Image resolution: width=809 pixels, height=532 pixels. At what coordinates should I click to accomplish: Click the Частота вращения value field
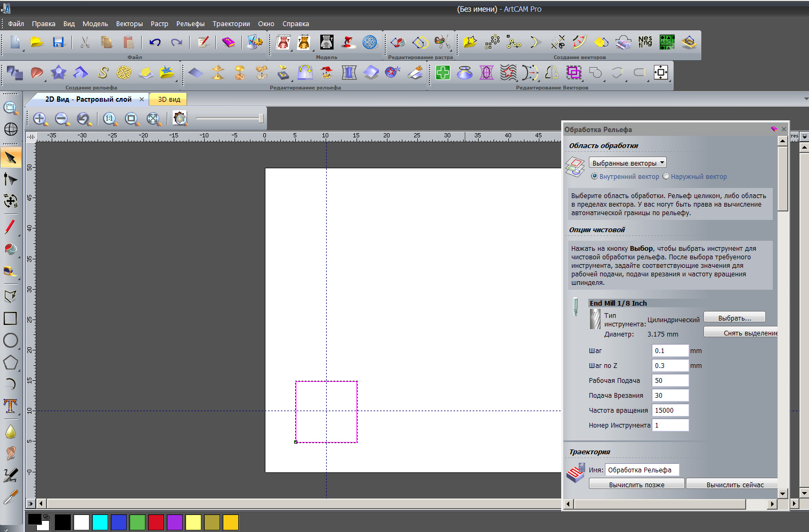[670, 410]
